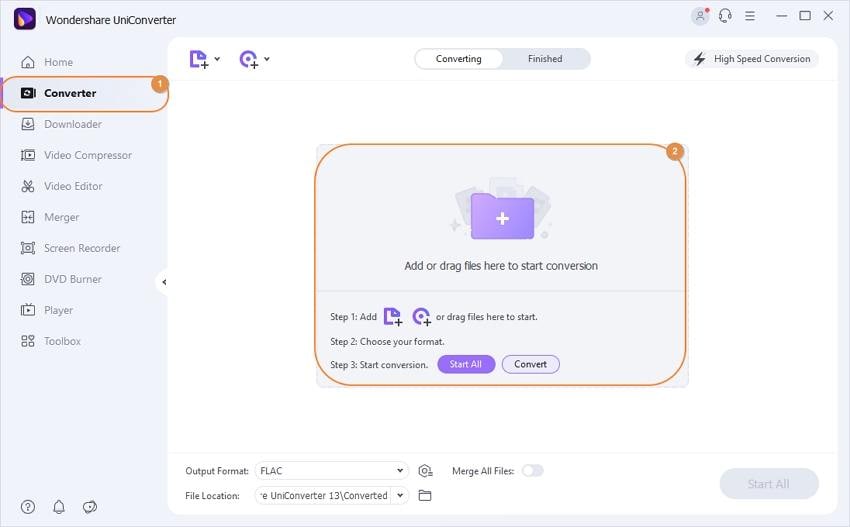This screenshot has width=850, height=527.
Task: Toggle Merge All Files switch
Action: click(532, 471)
